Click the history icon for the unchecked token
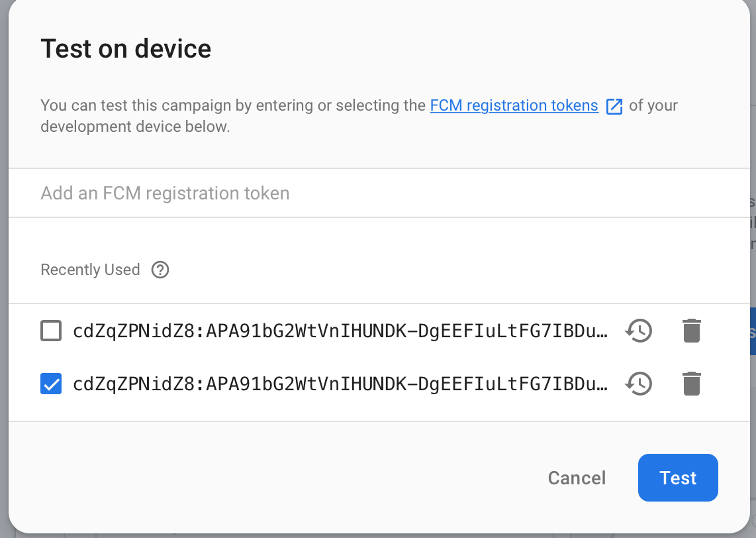 [x=639, y=330]
